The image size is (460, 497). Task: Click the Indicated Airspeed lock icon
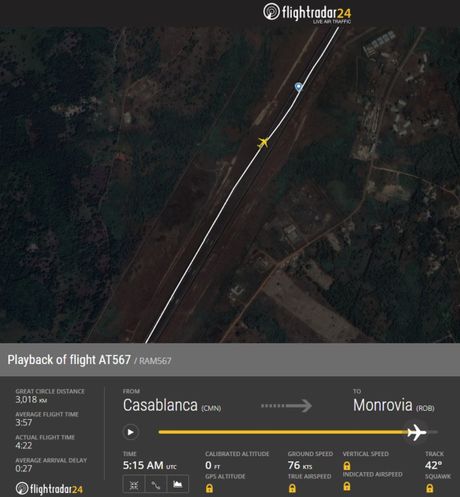pyautogui.click(x=347, y=487)
